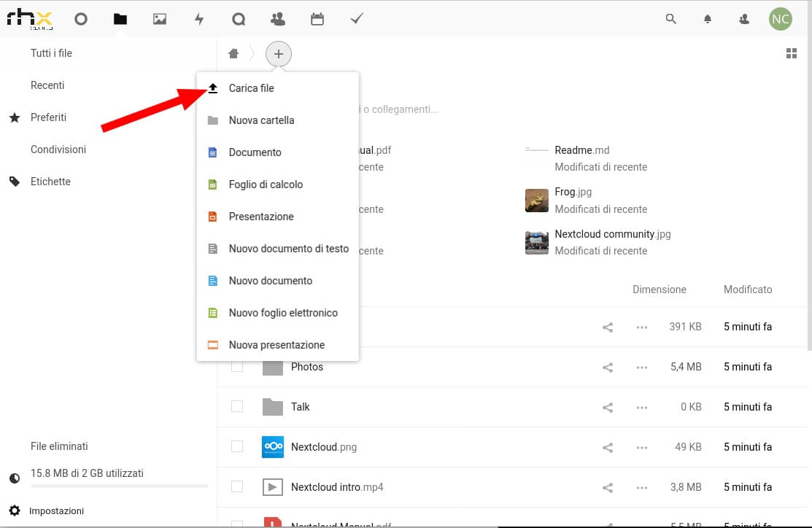
Task: Open the Photos app icon in top bar
Action: [x=160, y=19]
